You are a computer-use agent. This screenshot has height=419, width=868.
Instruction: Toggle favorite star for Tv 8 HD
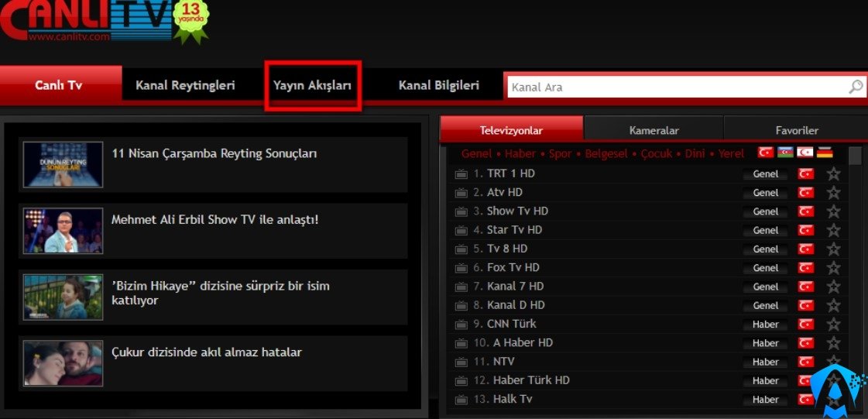click(833, 249)
